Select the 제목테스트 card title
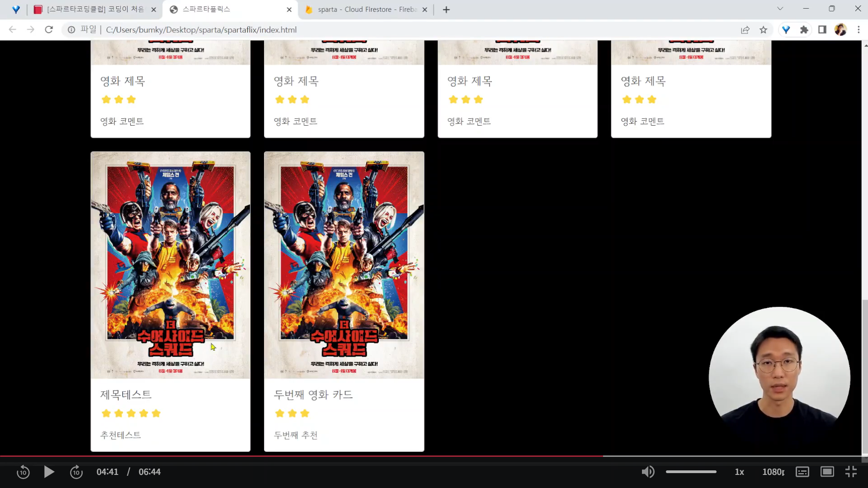This screenshot has height=488, width=868. click(x=126, y=394)
